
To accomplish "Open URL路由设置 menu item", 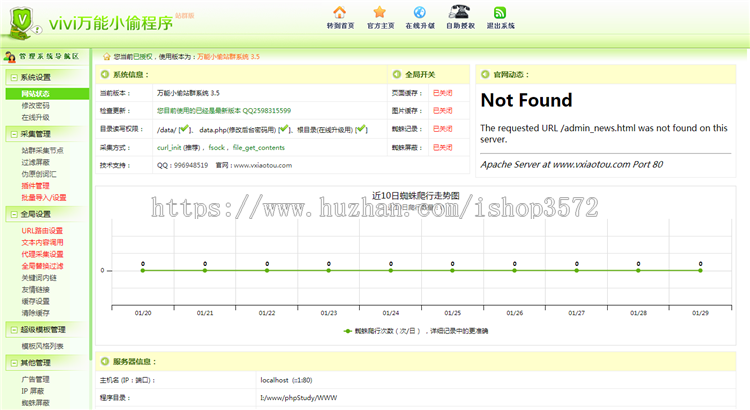I will 42,231.
